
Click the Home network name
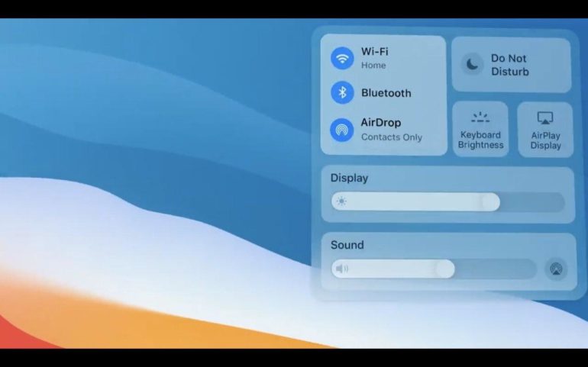click(x=373, y=65)
